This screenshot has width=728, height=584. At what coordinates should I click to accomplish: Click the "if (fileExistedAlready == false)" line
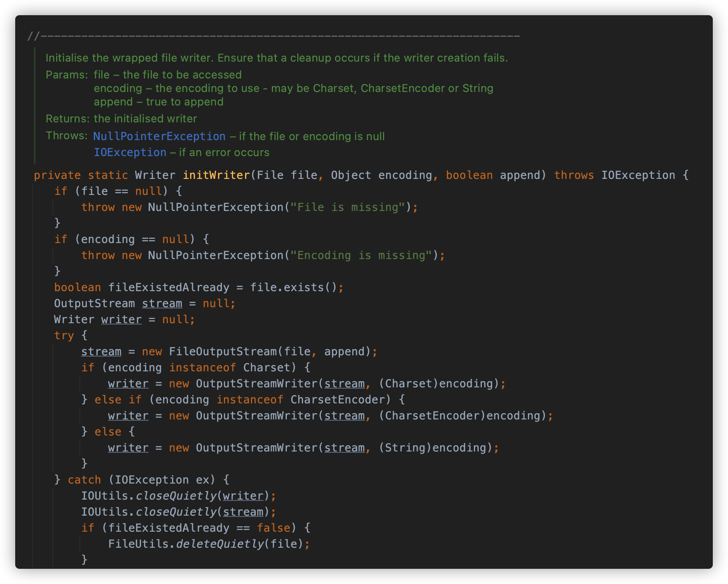point(196,528)
